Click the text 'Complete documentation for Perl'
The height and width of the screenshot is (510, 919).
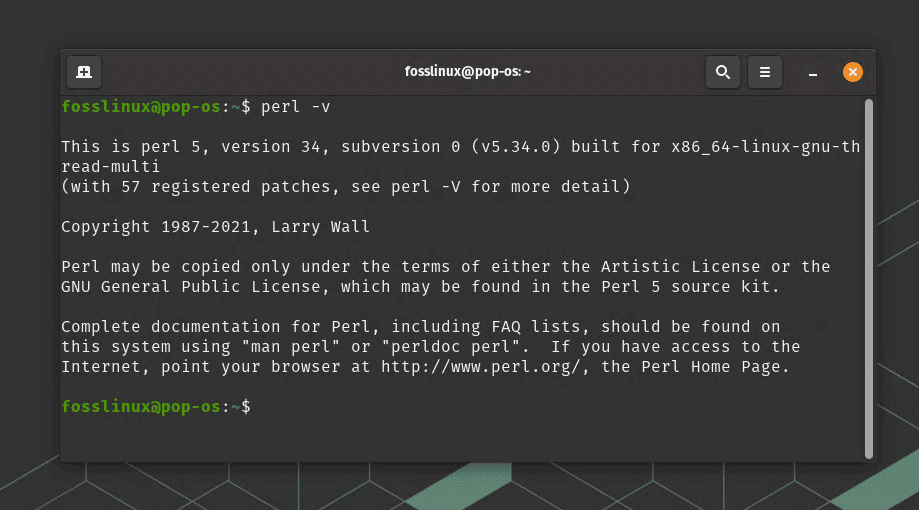pyautogui.click(x=216, y=327)
